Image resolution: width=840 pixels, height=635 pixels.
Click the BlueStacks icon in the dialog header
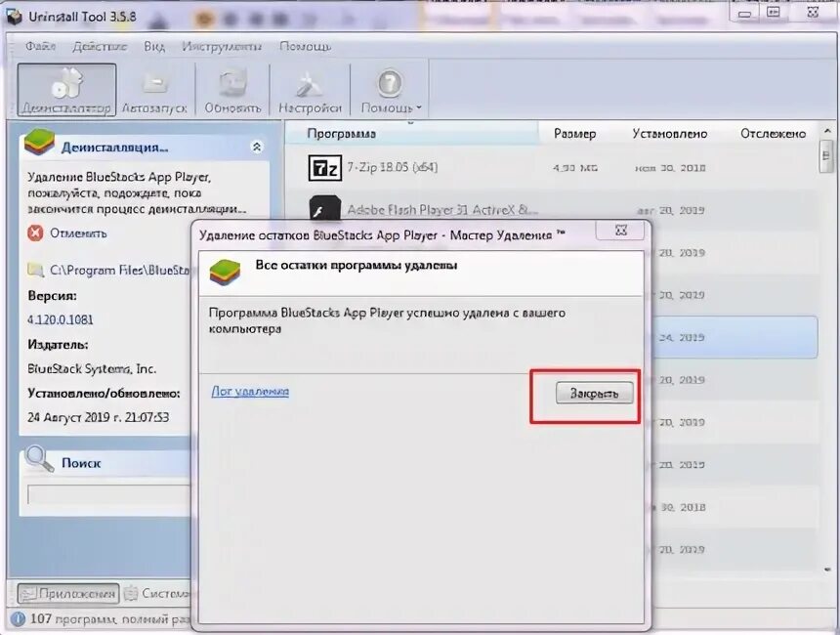tap(225, 272)
